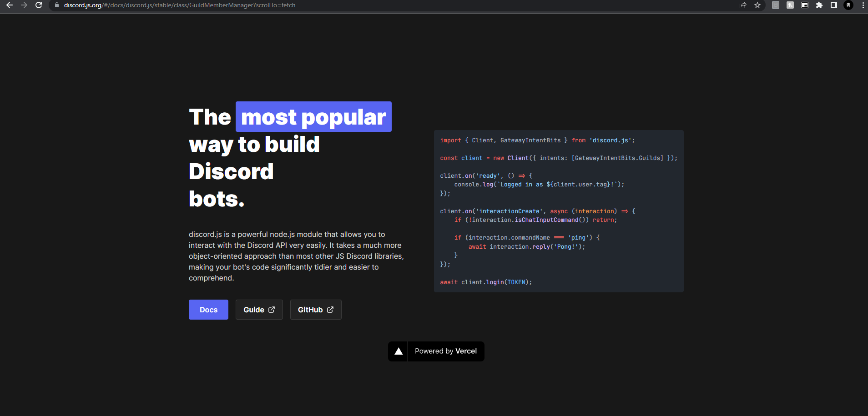The image size is (868, 416).
Task: Click the picture-in-picture extension icon
Action: [x=805, y=5]
